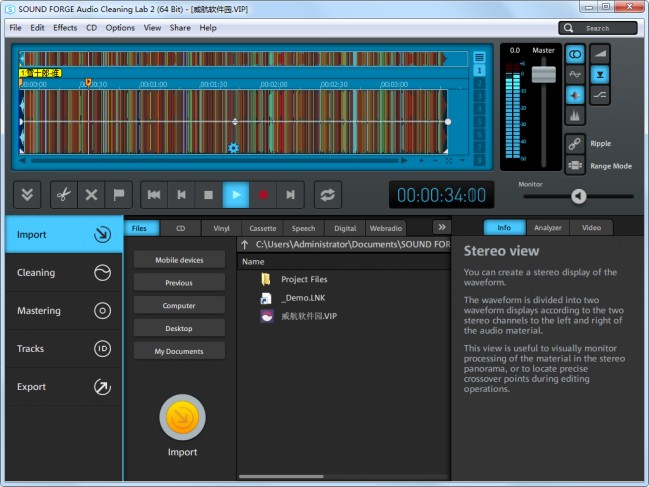Click the gear icon on the waveform
The image size is (649, 487).
(x=233, y=148)
